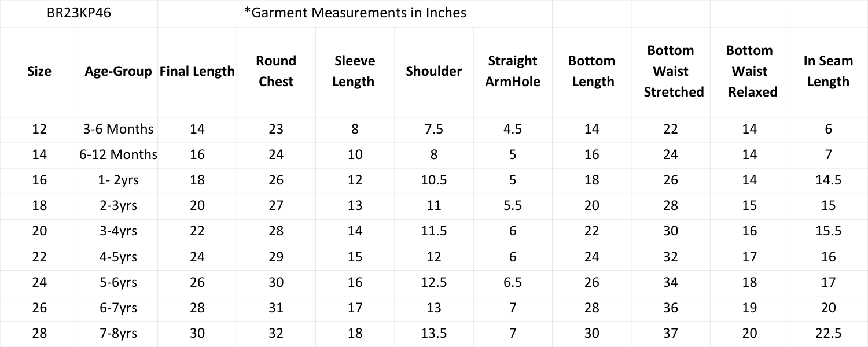Image resolution: width=868 pixels, height=347 pixels.
Task: Click the 10.5 shoulder value cell
Action: coord(434,180)
